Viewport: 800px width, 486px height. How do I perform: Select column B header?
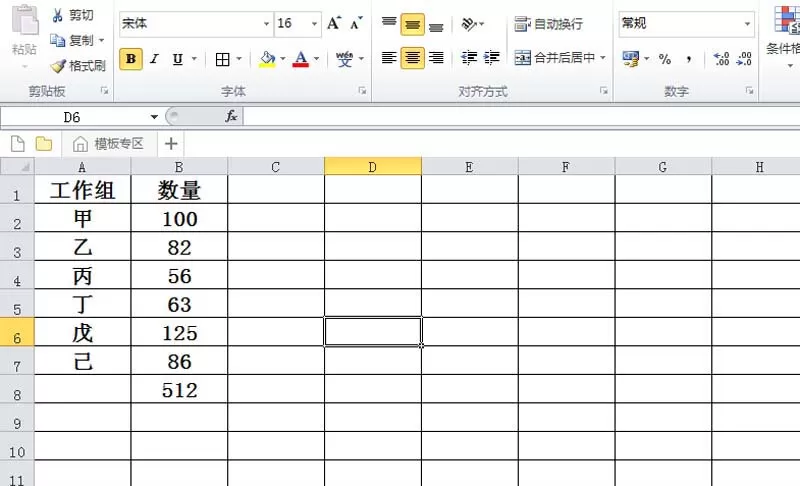[179, 167]
